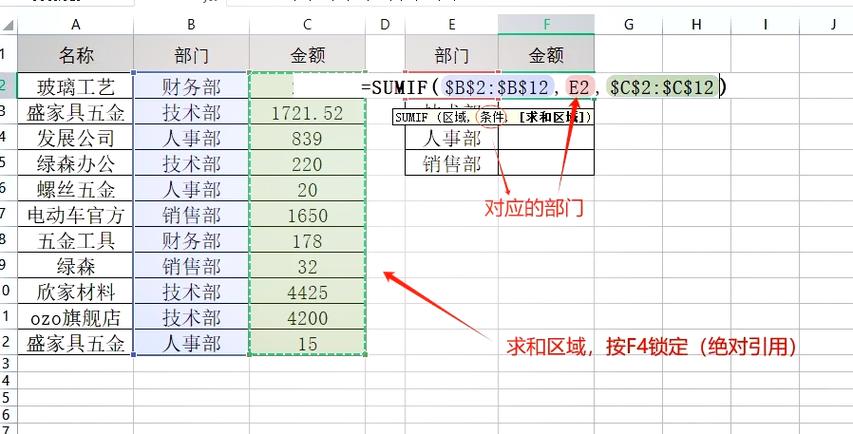Select column D header
The width and height of the screenshot is (853, 434).
(x=385, y=24)
